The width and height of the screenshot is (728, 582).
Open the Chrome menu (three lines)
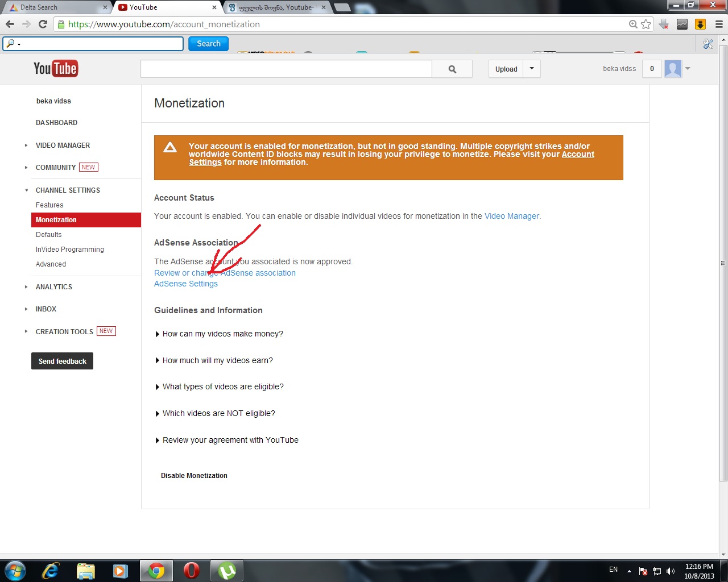coord(719,24)
